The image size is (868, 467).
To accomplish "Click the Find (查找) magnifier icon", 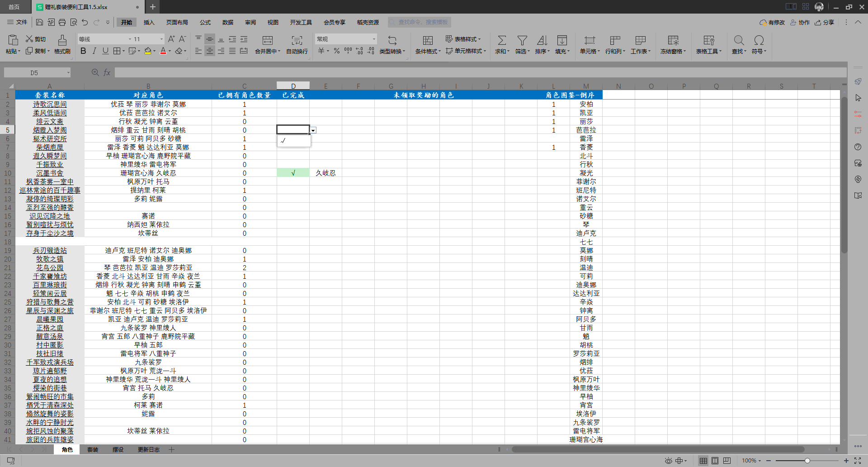I will point(739,40).
